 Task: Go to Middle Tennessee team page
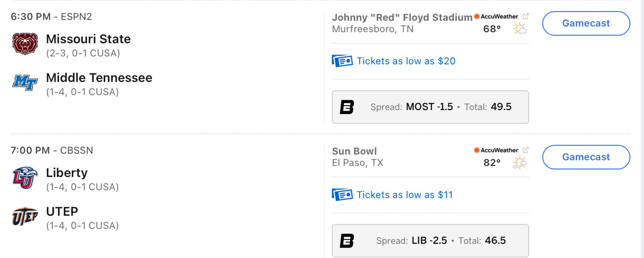click(99, 78)
